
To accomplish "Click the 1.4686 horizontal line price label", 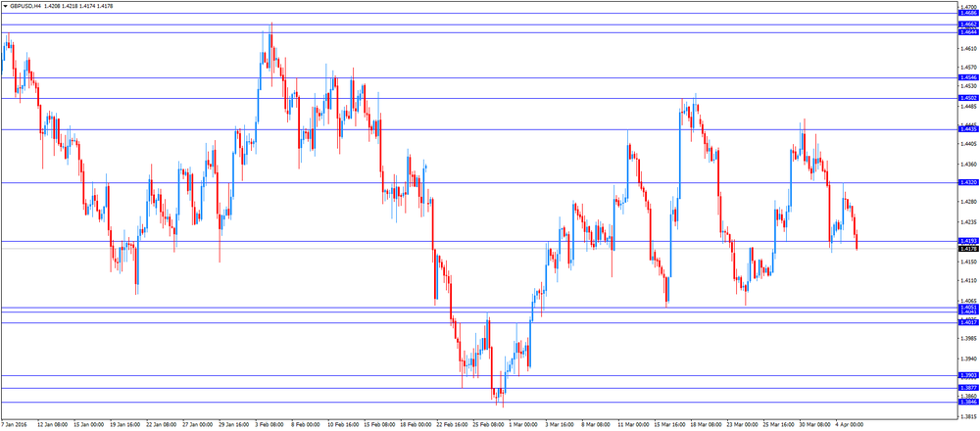I will click(x=968, y=13).
